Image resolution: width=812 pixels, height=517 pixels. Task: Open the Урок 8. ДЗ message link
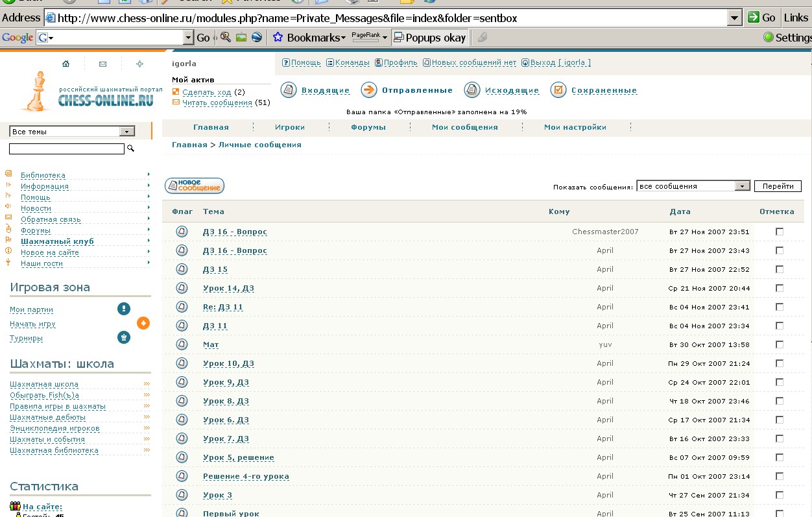coord(226,401)
